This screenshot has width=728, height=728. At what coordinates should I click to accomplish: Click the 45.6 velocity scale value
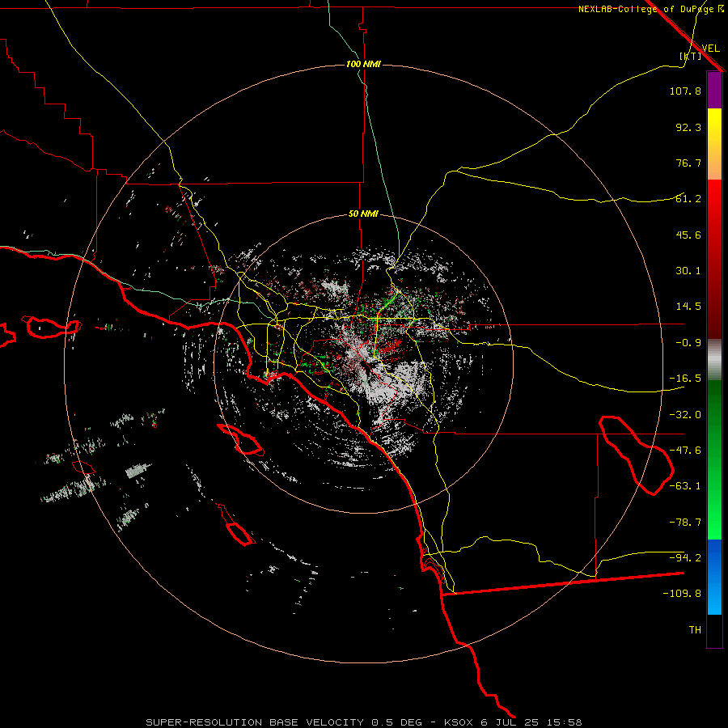pos(688,235)
